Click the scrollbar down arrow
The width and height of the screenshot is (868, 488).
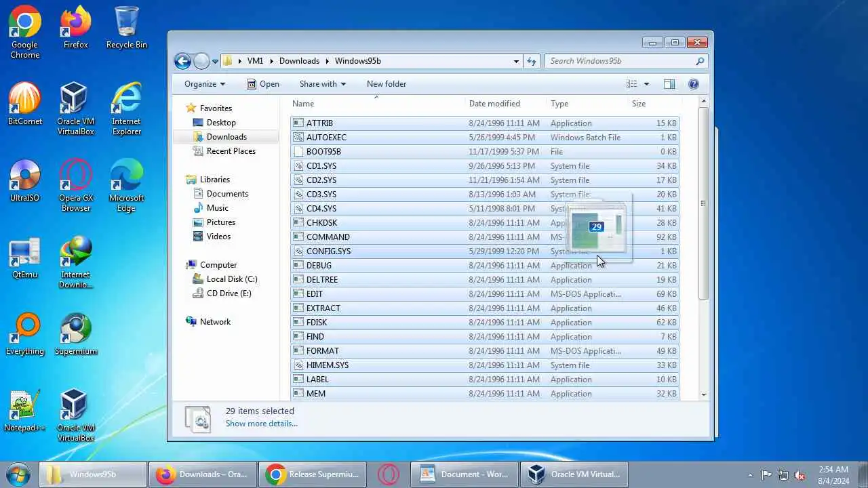click(703, 394)
